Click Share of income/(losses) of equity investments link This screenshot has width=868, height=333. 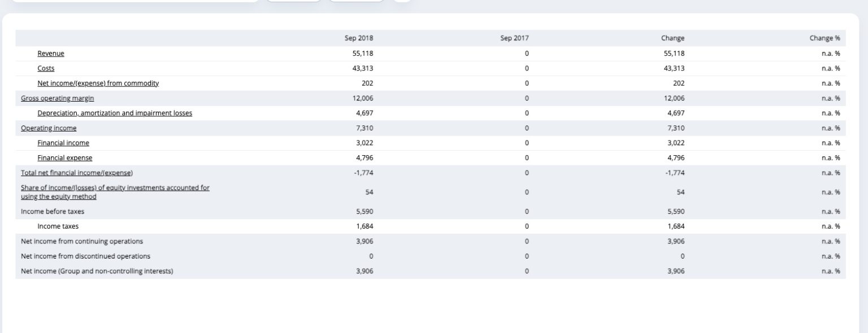pos(115,192)
